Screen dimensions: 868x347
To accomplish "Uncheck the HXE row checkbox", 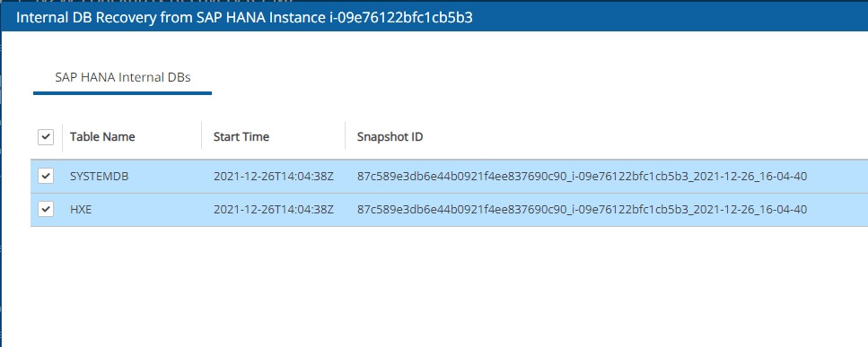I will coord(46,210).
